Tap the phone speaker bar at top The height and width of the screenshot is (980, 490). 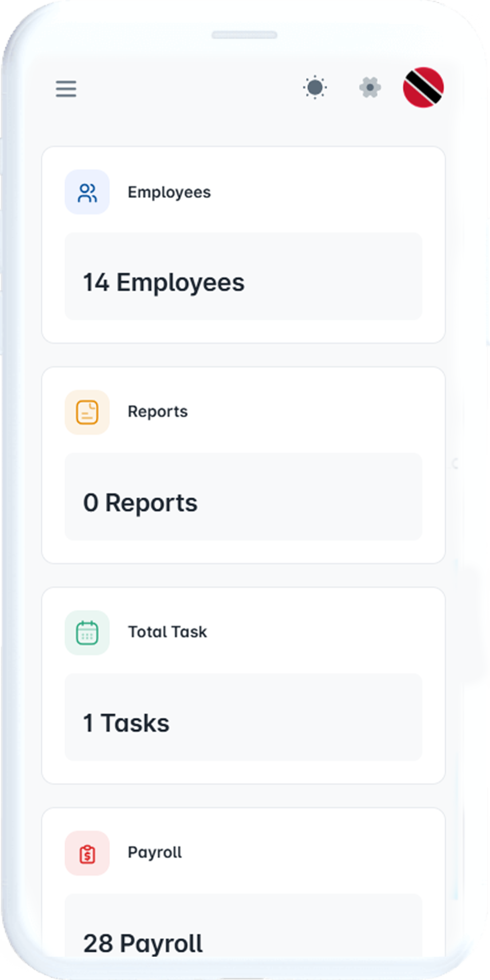pyautogui.click(x=244, y=35)
